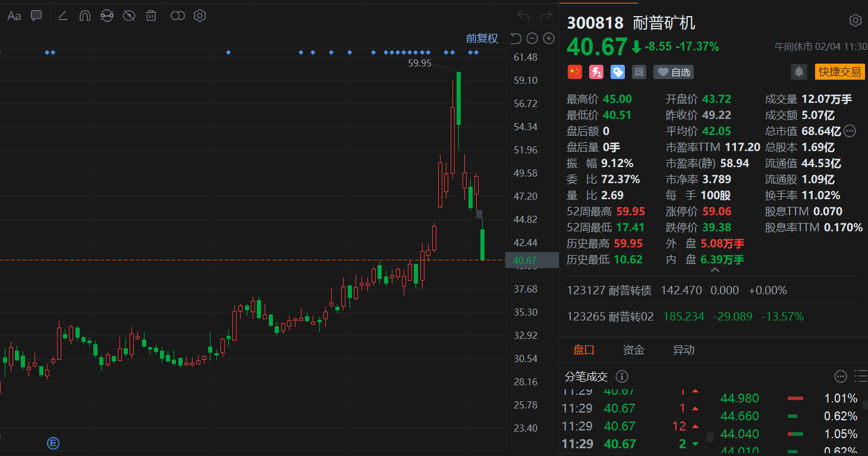
Task: Set a price alert with bell icon
Action: click(799, 72)
